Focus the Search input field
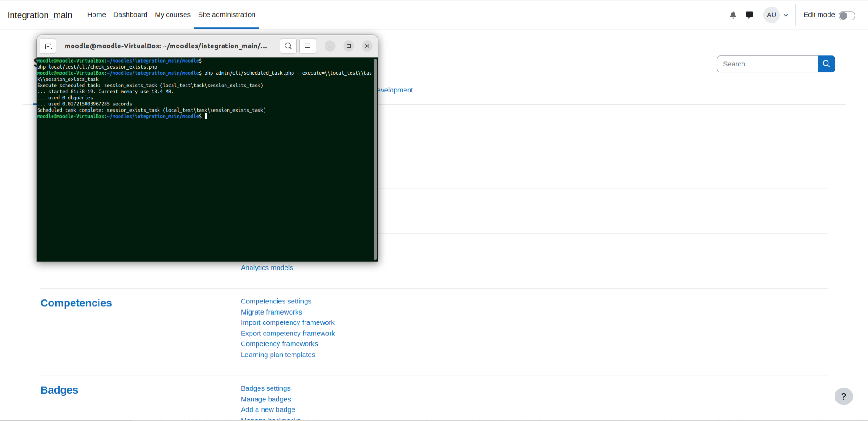The width and height of the screenshot is (868, 421). tap(767, 64)
